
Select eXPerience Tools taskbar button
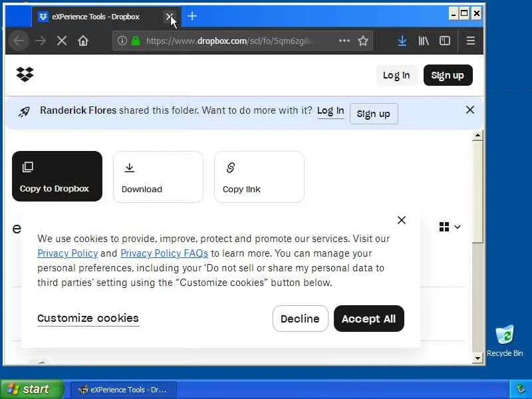(124, 390)
